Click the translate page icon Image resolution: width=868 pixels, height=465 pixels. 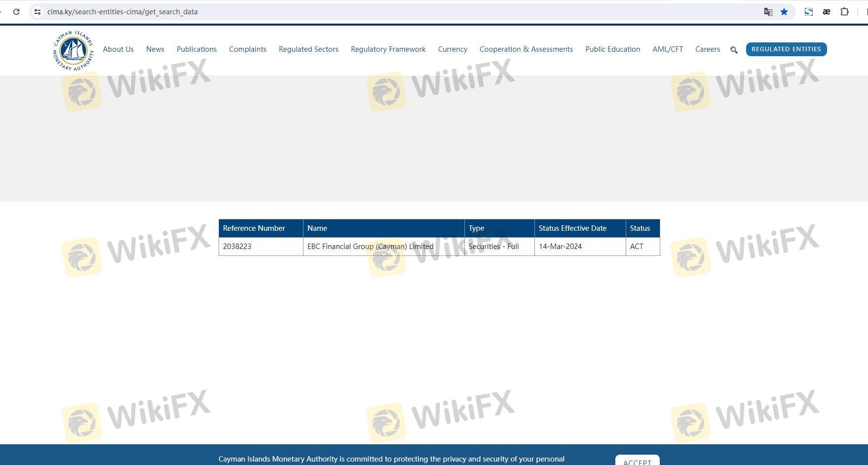[x=768, y=12]
